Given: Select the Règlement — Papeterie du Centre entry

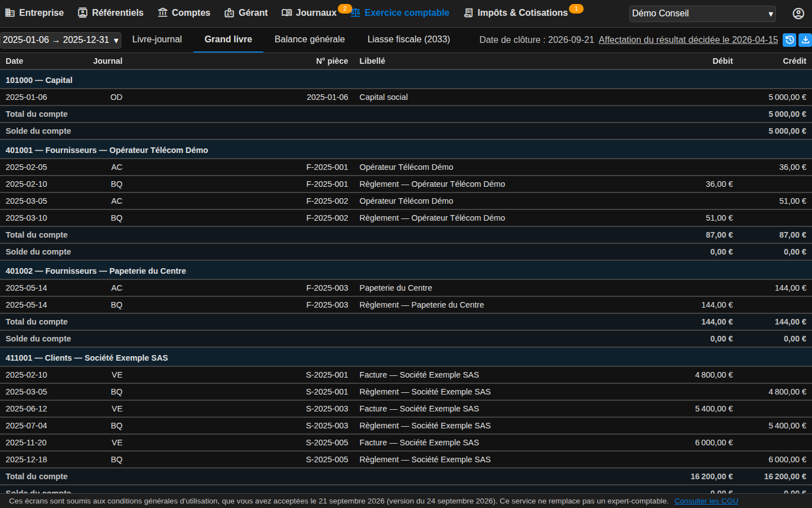Looking at the screenshot, I should pos(422,305).
